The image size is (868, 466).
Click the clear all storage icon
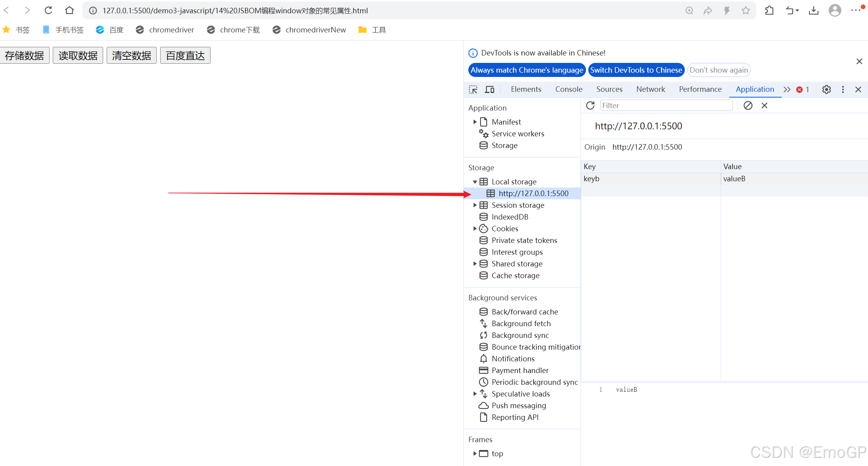pos(748,105)
